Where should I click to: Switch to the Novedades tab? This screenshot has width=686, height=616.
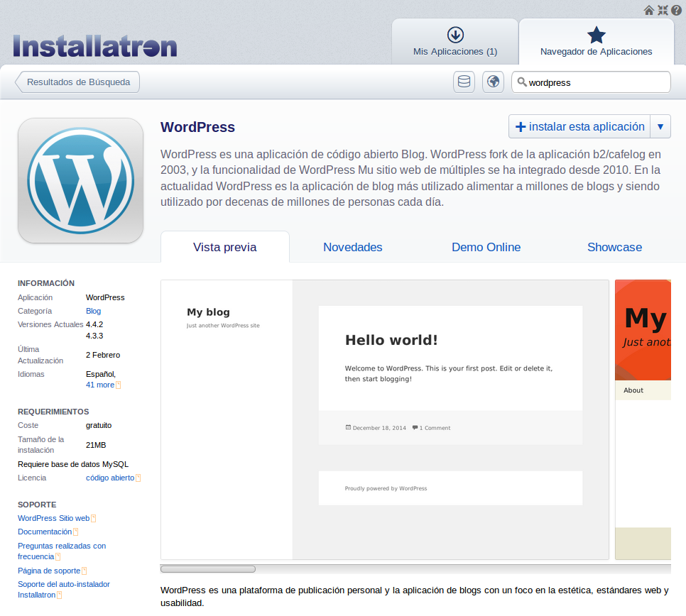click(353, 247)
